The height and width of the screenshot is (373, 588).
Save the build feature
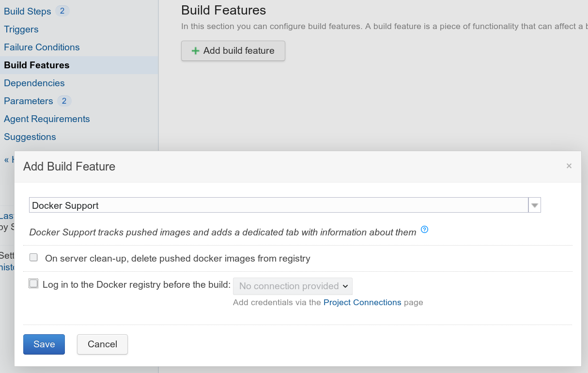(x=44, y=344)
